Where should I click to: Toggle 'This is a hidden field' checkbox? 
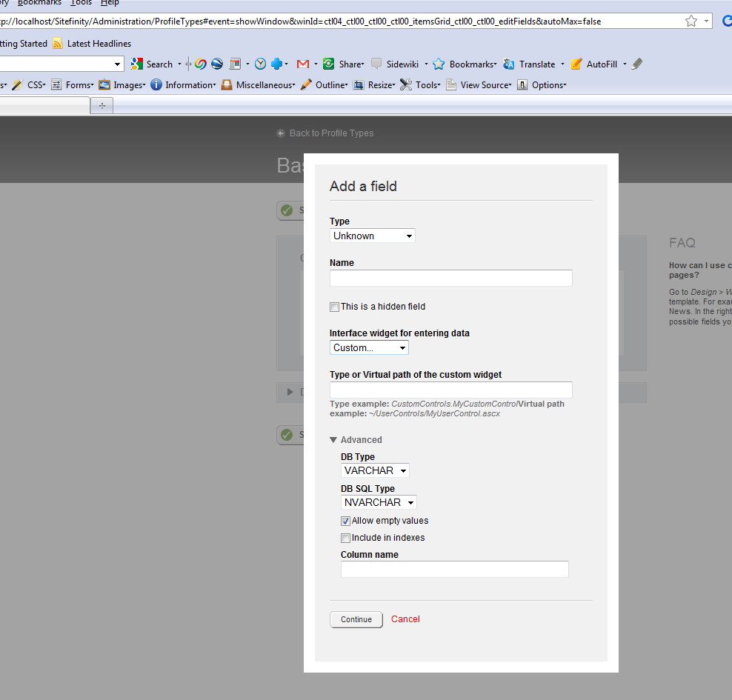pos(334,307)
